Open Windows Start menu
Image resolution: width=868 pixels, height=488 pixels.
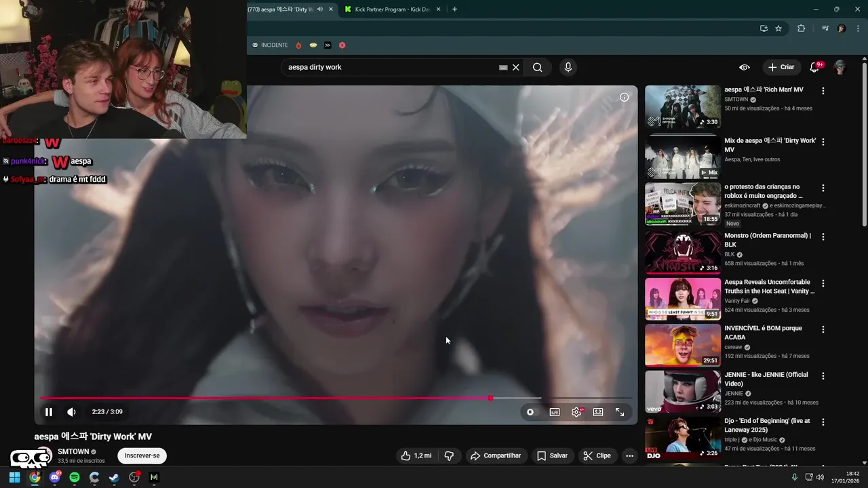point(14,477)
